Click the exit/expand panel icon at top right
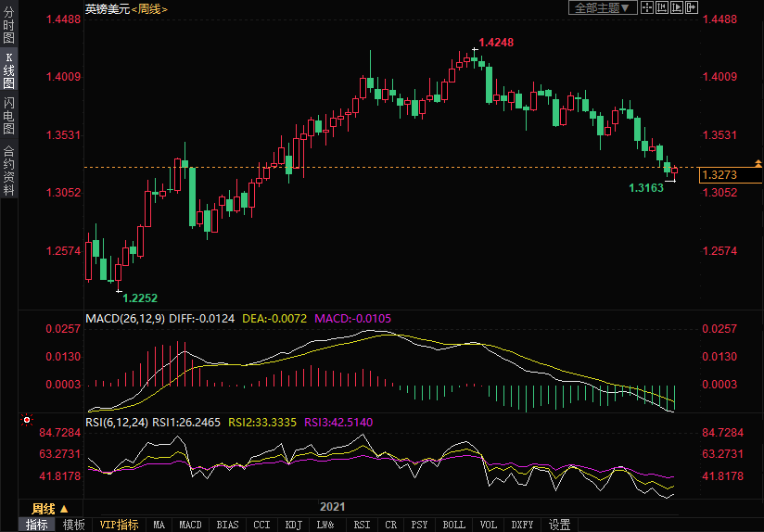Screen dimensions: 764x532 691,7
